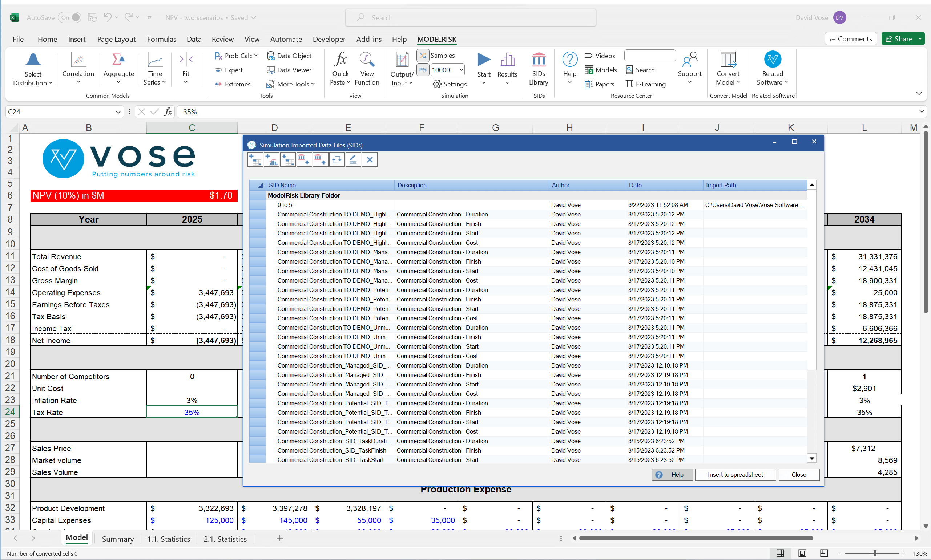The width and height of the screenshot is (931, 560).
Task: Click cell C24 containing the 35% tax rate
Action: coord(192,412)
